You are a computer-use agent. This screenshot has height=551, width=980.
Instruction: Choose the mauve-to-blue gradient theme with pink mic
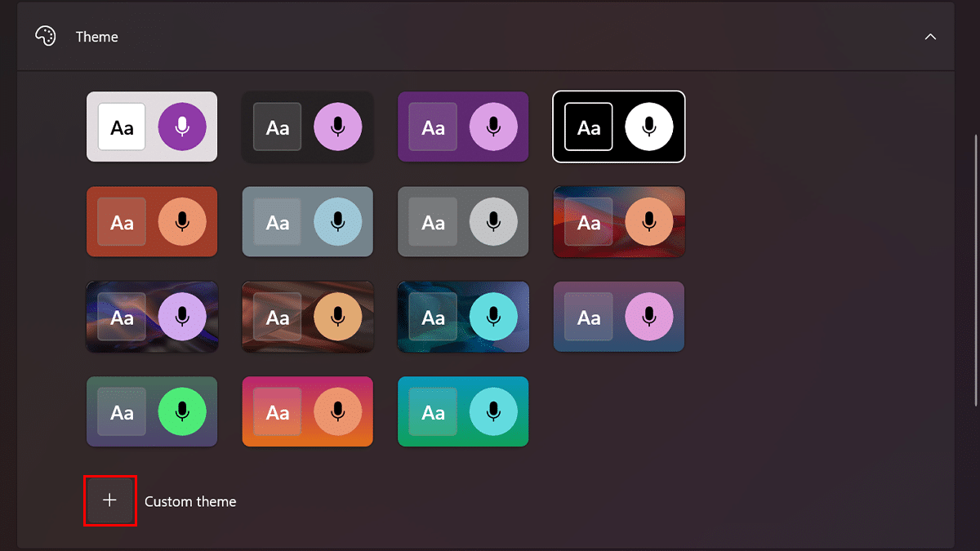(619, 317)
